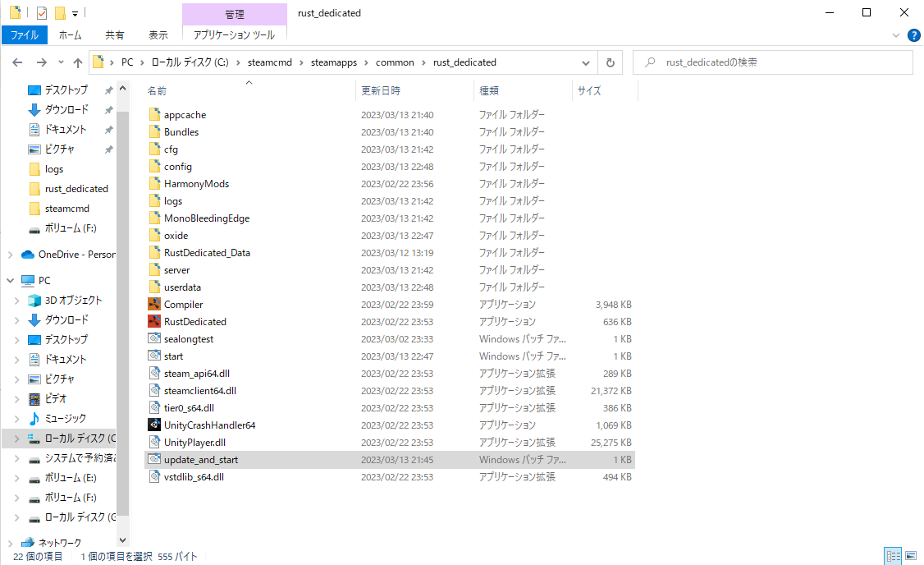Open the ホーム ribbon tab
Image resolution: width=924 pixels, height=565 pixels.
70,34
